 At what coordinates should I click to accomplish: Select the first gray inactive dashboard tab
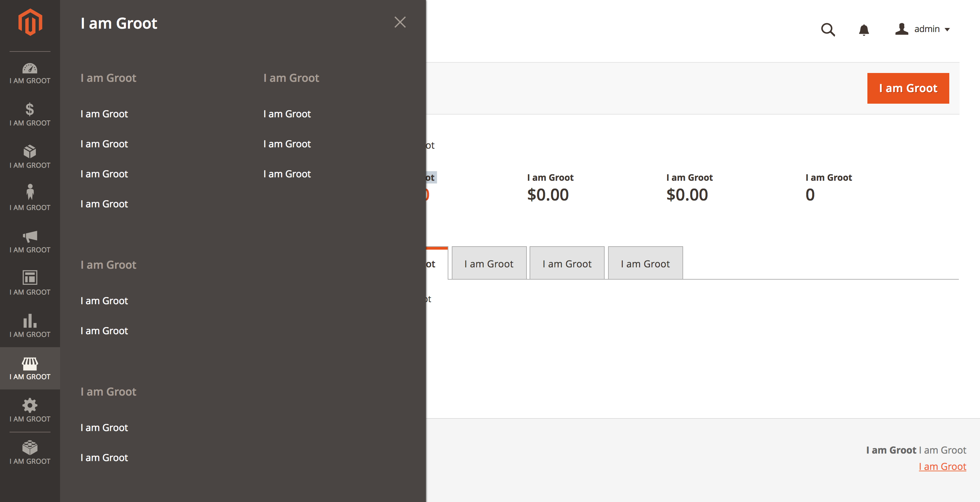pyautogui.click(x=489, y=264)
